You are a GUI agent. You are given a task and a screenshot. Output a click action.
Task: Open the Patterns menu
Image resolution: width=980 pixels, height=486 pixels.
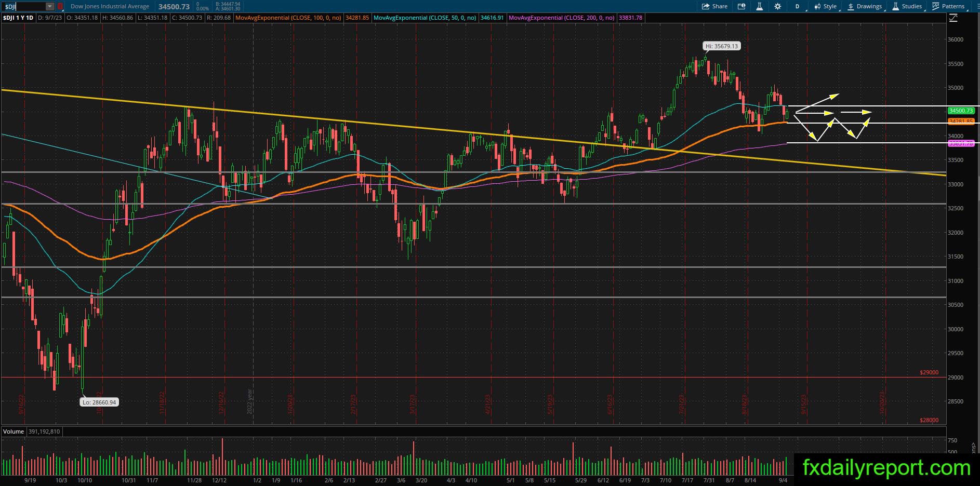coord(949,6)
